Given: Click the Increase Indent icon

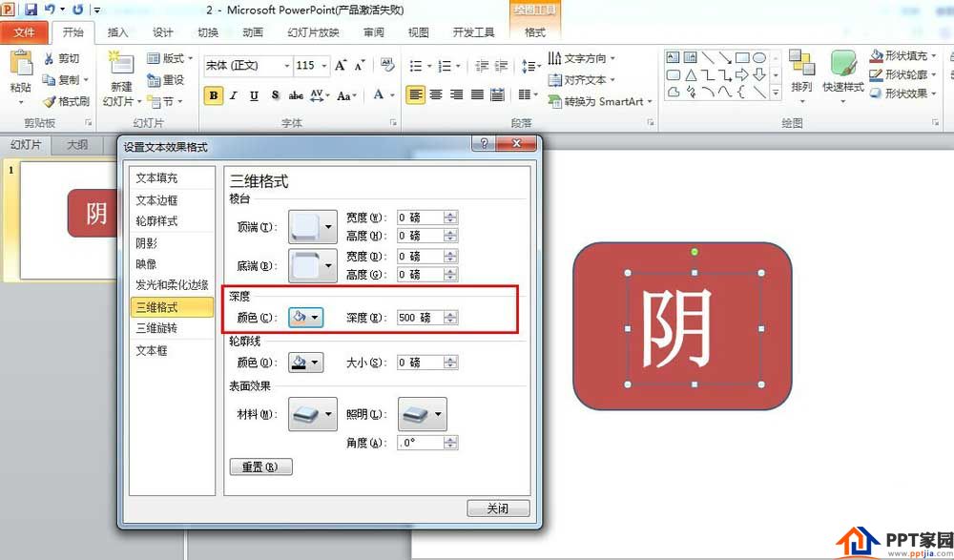Looking at the screenshot, I should (x=502, y=65).
